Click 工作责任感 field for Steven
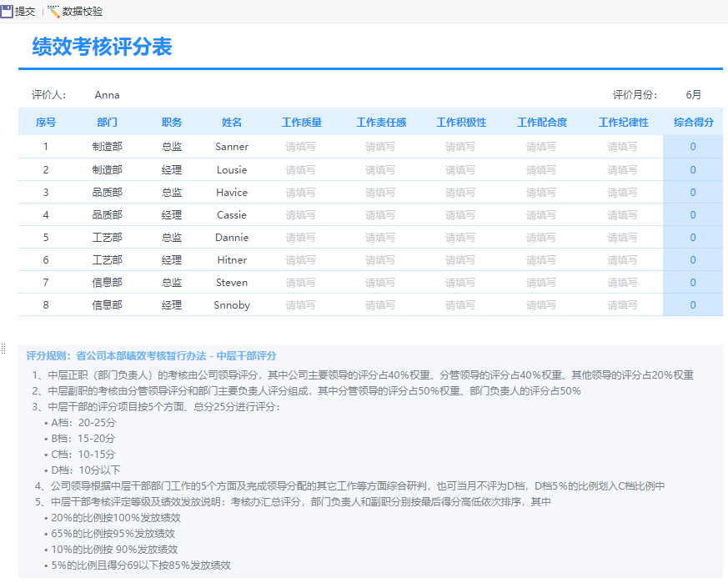 tap(380, 282)
